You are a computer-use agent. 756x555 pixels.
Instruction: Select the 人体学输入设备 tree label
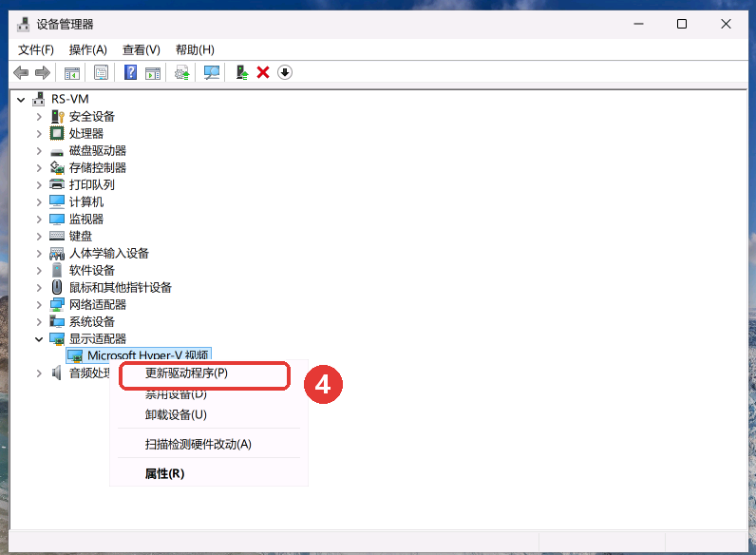pos(109,254)
